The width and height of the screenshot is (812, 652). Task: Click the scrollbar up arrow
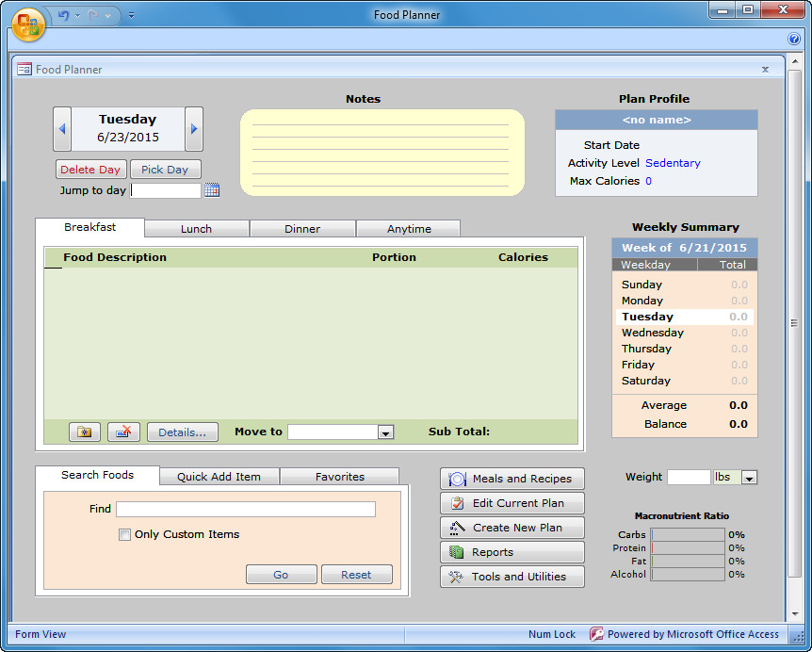pyautogui.click(x=794, y=61)
